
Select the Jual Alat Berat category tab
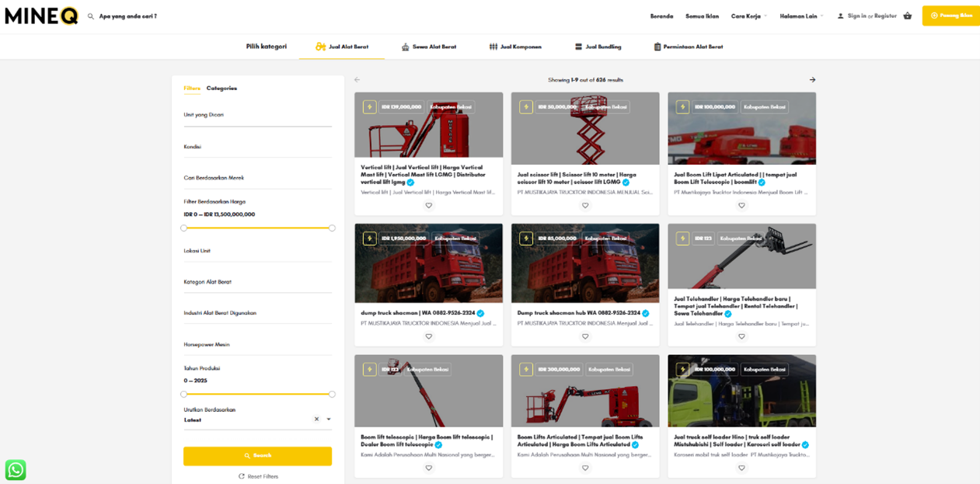pos(342,47)
